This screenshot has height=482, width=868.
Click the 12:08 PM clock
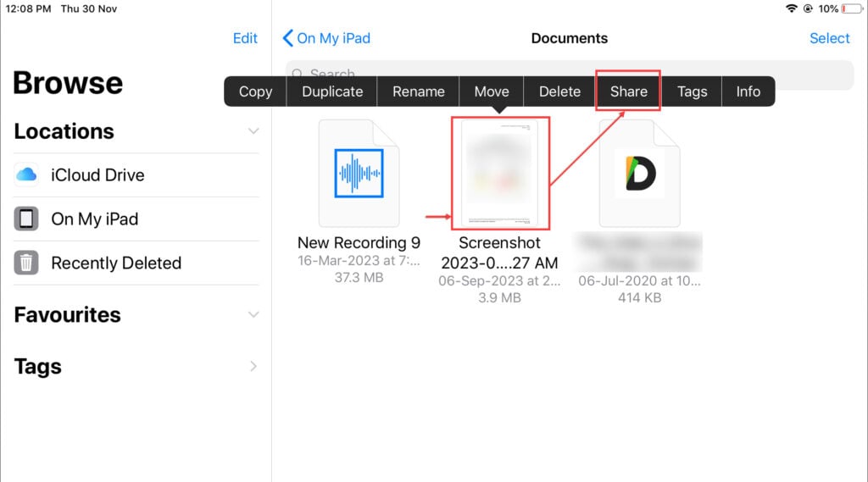(28, 8)
